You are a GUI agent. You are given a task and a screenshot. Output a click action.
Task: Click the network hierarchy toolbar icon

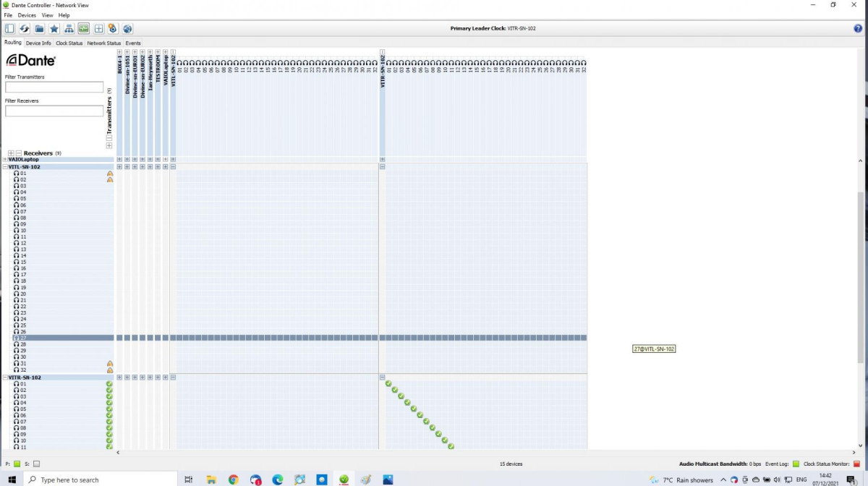point(69,28)
